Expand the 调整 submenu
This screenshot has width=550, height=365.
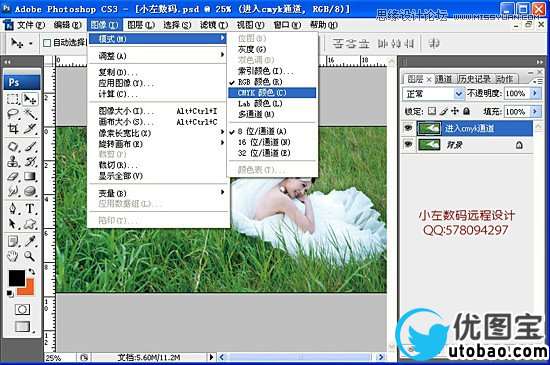[x=157, y=55]
